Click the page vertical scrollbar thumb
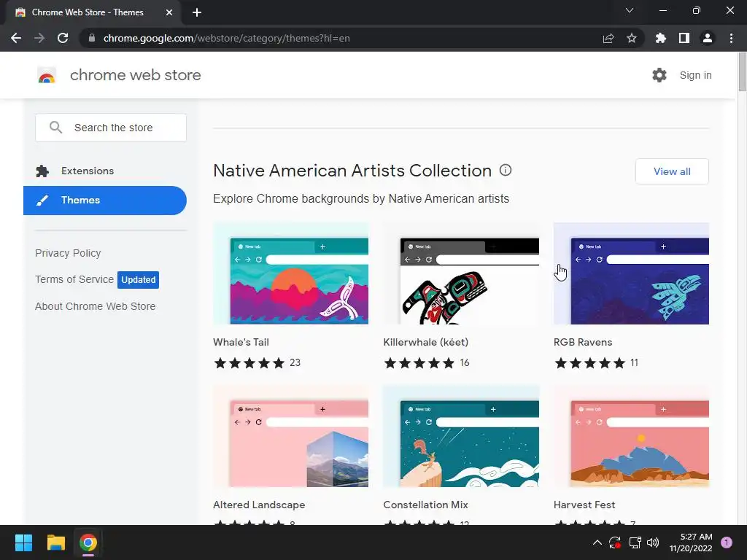Screen dimensions: 747x560 click(742, 72)
